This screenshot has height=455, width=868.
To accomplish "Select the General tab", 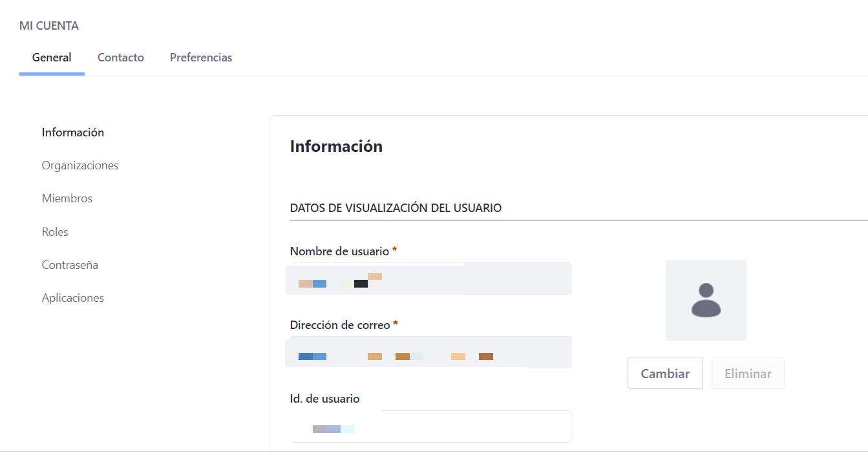I will [51, 57].
